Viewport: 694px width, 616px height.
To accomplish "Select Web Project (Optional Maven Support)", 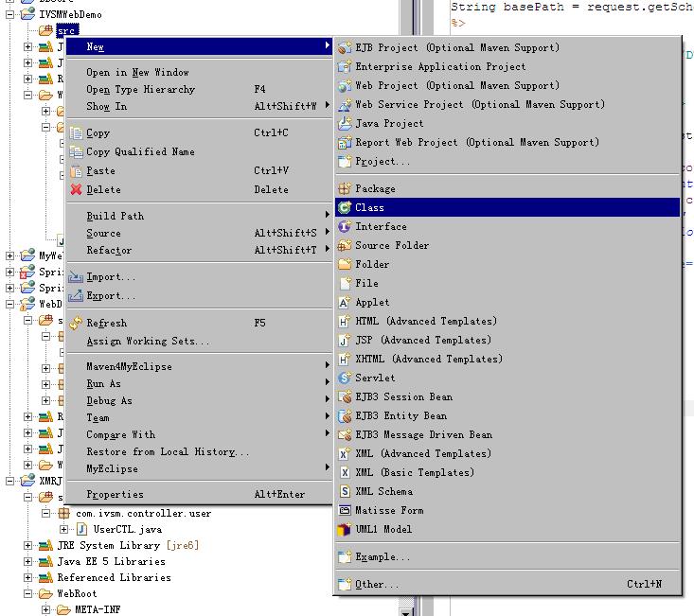I will point(507,86).
